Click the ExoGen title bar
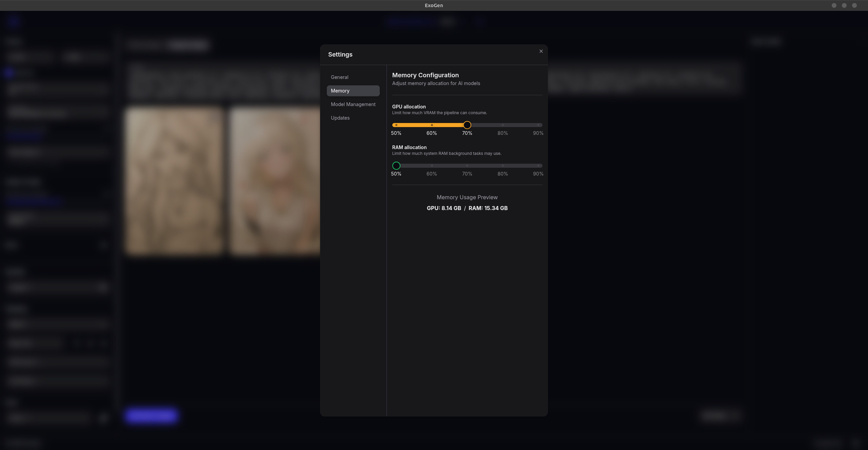868x450 pixels. coord(433,5)
